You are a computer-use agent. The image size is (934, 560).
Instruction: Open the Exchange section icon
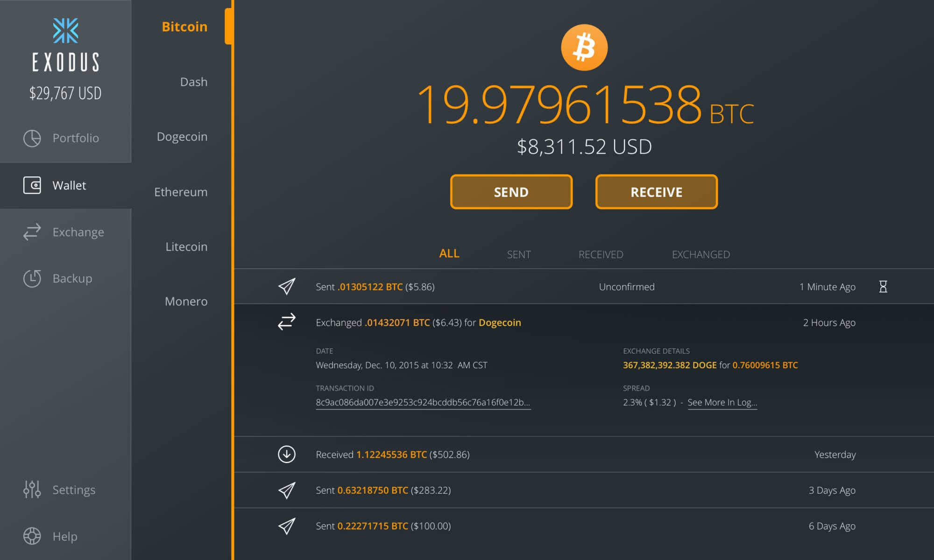click(x=33, y=232)
